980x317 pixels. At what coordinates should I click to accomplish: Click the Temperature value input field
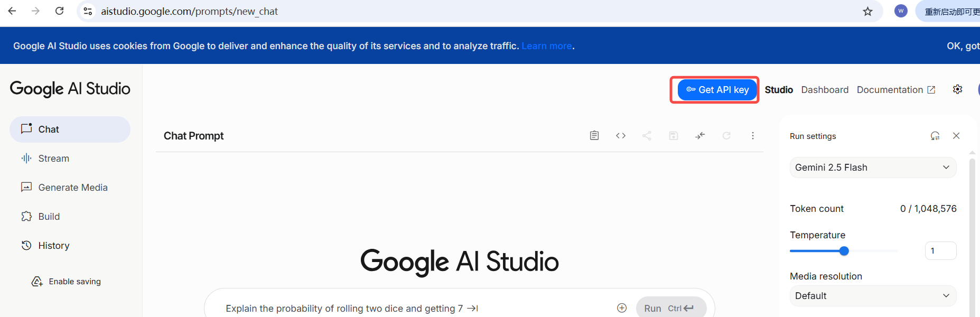pos(940,251)
